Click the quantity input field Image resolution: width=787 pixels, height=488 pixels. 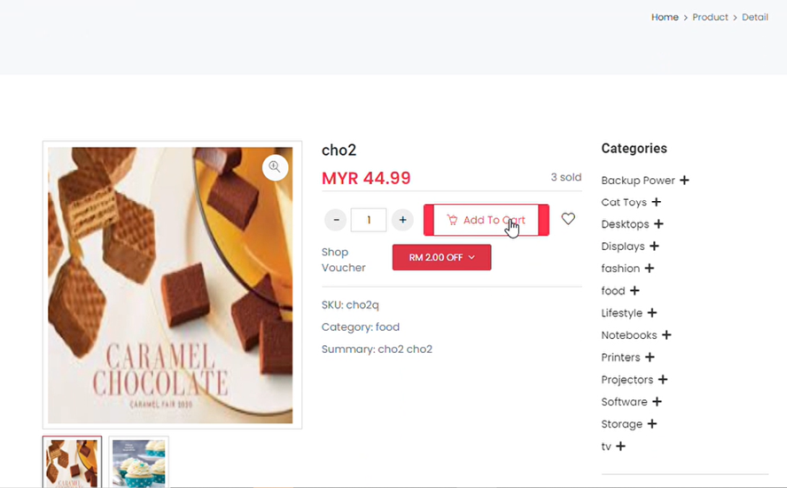[x=369, y=220]
